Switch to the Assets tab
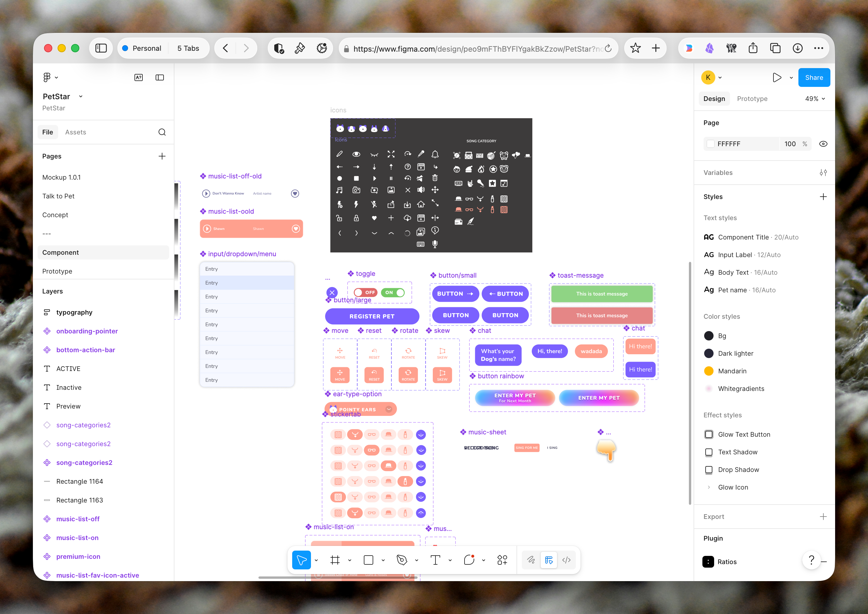 [x=75, y=132]
